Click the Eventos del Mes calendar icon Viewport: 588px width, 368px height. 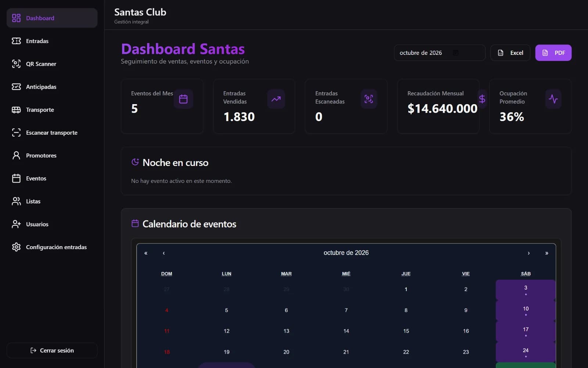point(183,99)
